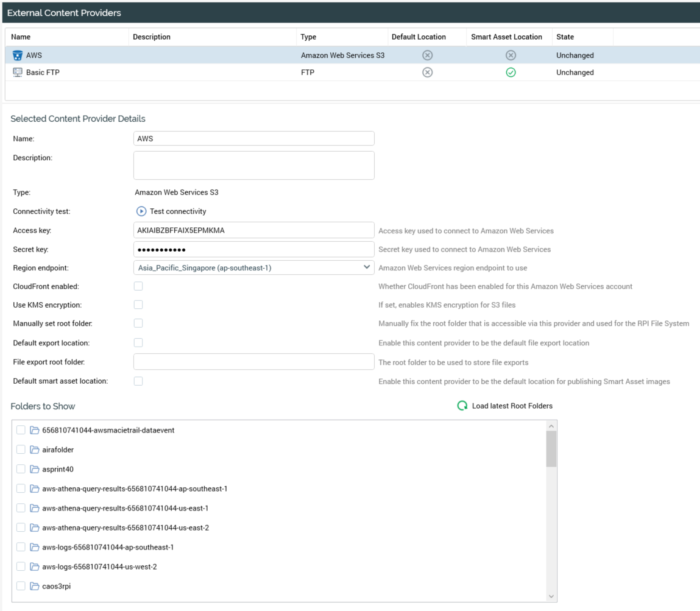Open the airafolder folder icon

(x=34, y=450)
